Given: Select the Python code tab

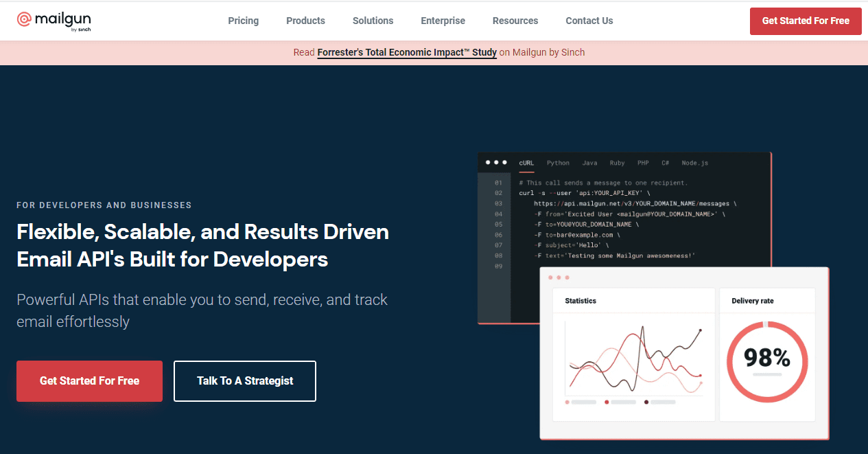Looking at the screenshot, I should click(x=558, y=163).
